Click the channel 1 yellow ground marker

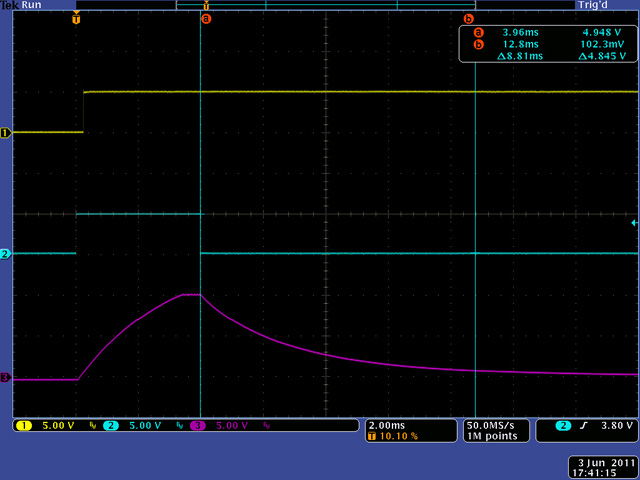click(5, 132)
